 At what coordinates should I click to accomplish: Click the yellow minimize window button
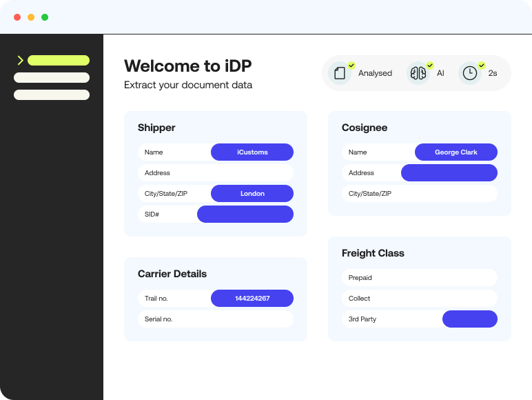coord(31,17)
